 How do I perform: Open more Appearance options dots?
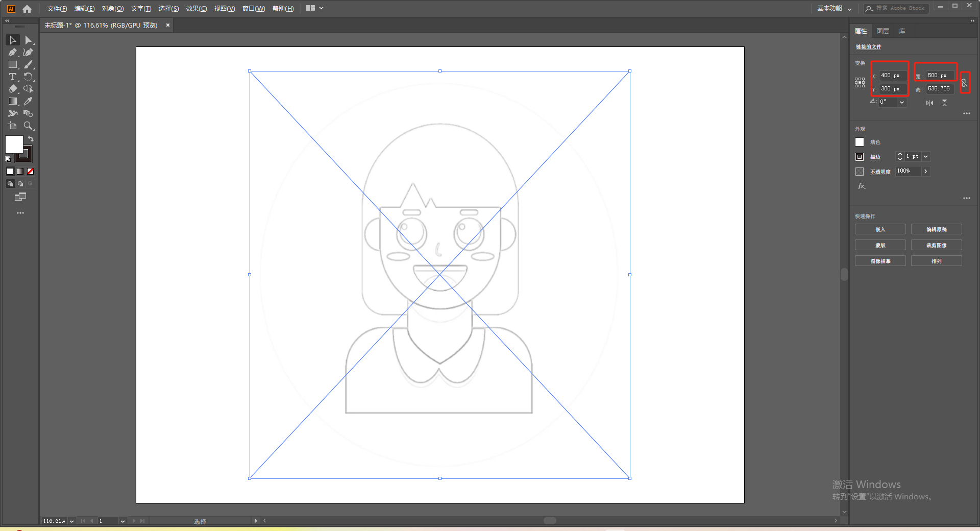(967, 198)
